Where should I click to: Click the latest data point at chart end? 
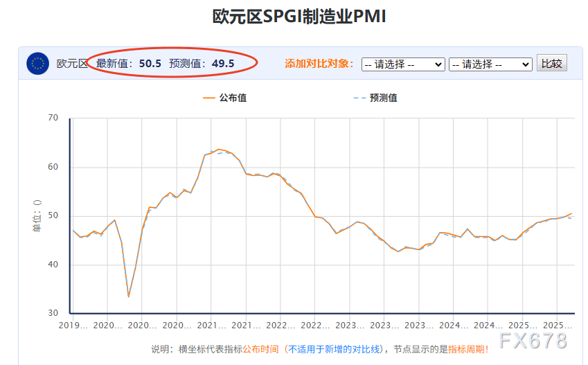571,214
